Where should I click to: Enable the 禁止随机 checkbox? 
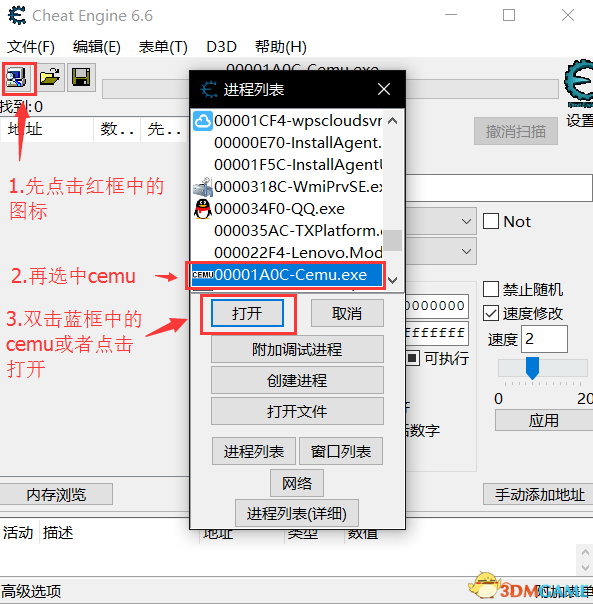(x=491, y=289)
